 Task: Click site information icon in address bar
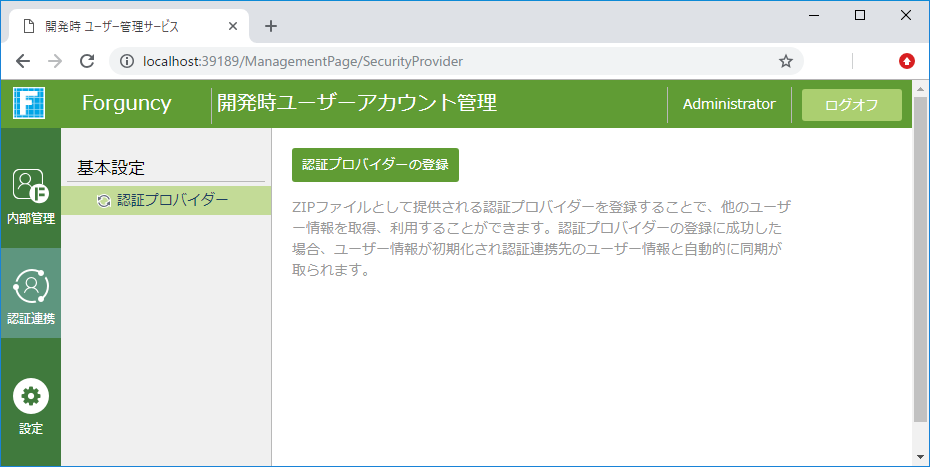[127, 61]
